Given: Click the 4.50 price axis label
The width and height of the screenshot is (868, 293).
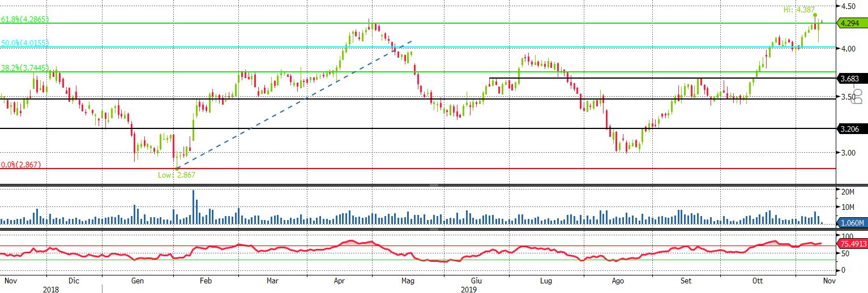Looking at the screenshot, I should (848, 6).
